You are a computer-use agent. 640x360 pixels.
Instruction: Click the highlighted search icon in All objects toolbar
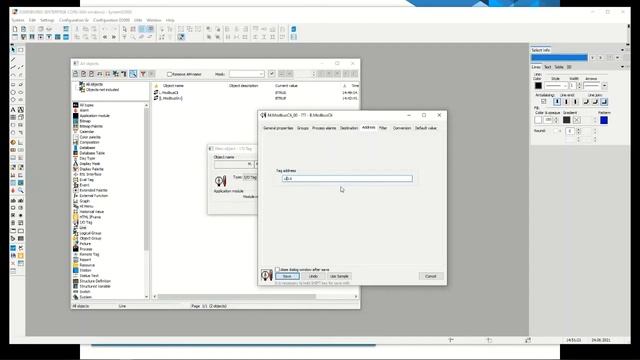(x=133, y=74)
